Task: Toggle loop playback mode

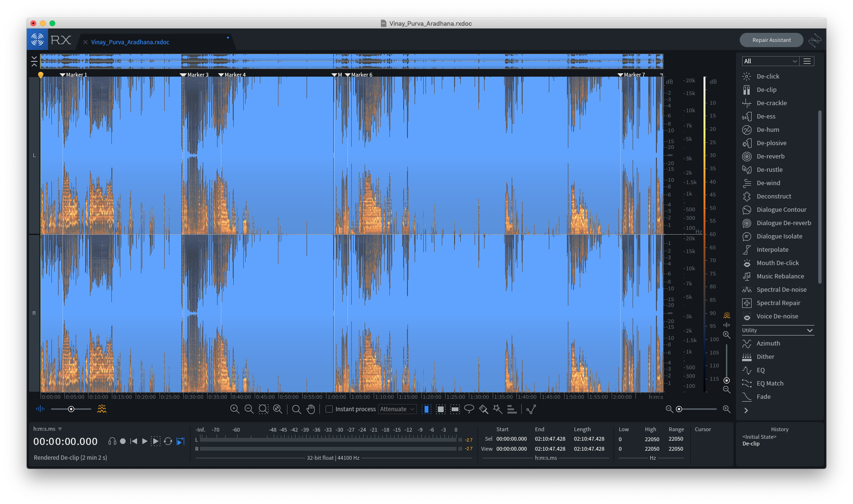Action: (168, 441)
